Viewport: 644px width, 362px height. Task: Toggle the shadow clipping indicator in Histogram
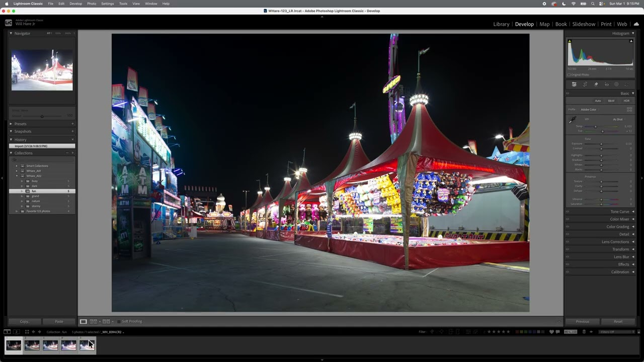point(570,41)
